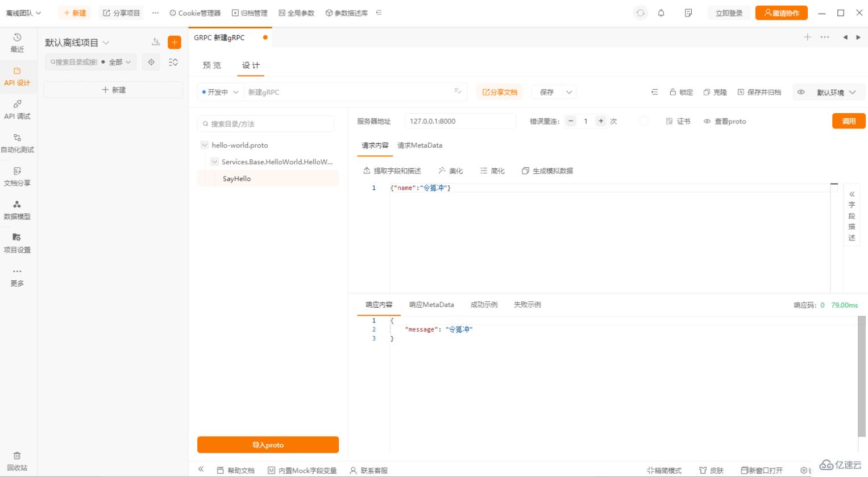Open the 默认环境 environment dropdown
Screen dimensions: 868x477
[x=837, y=93]
